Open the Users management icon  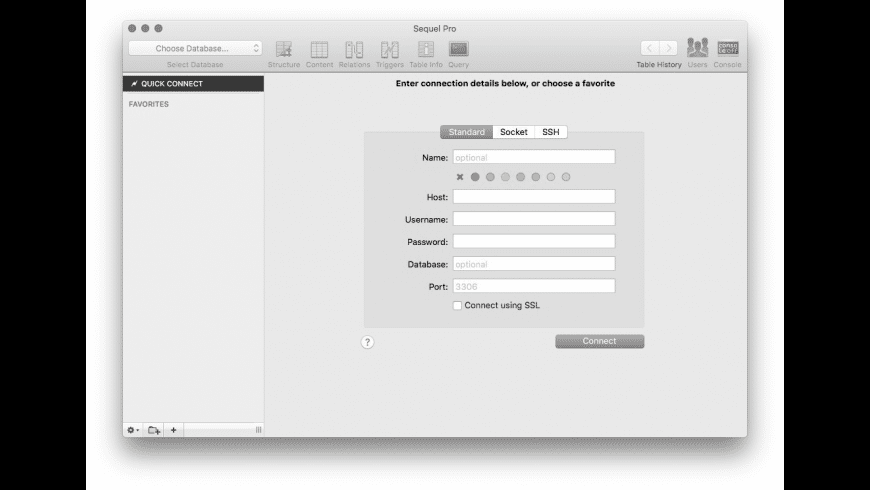697,53
